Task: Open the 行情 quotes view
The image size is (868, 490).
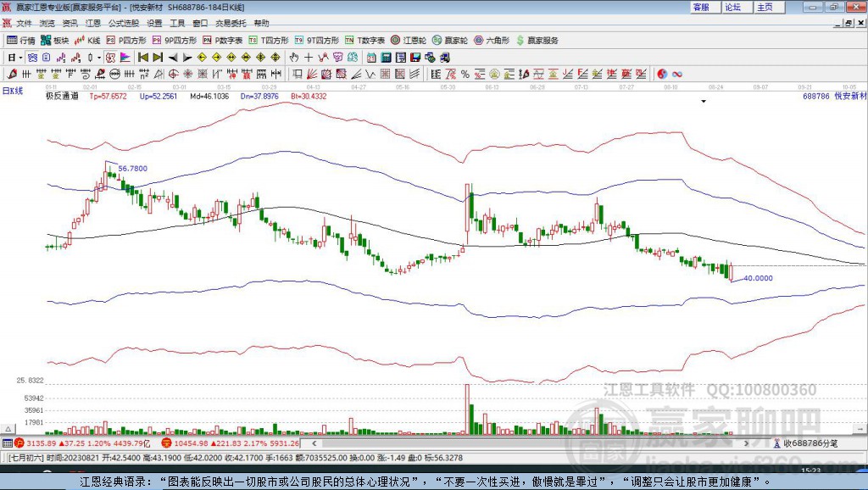Action: [x=20, y=41]
